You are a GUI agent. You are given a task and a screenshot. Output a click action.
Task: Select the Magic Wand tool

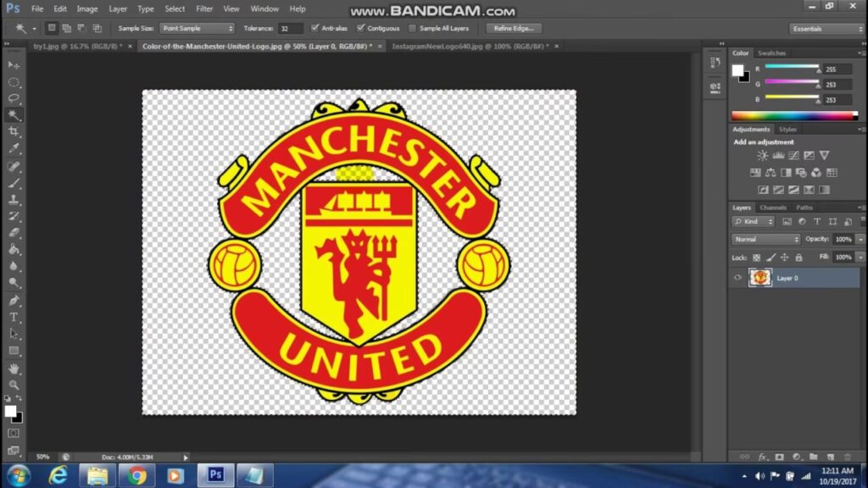coord(14,115)
